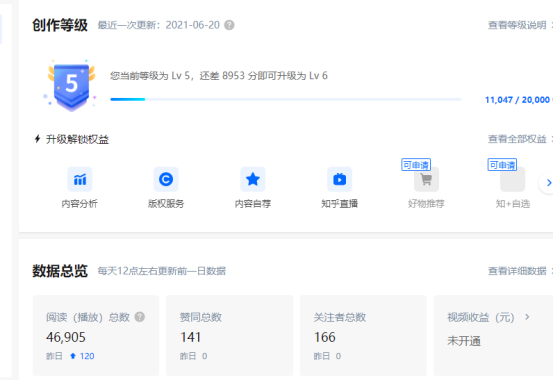Click the 创作等级 heading

60,25
